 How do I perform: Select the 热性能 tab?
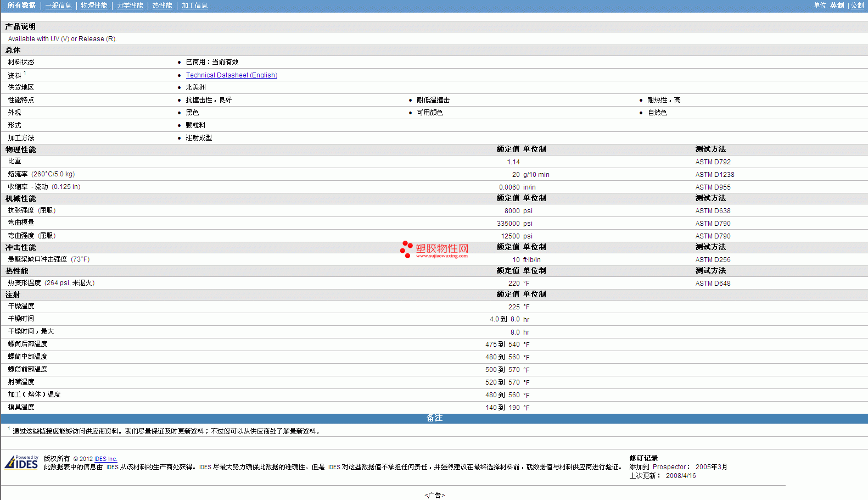pos(162,5)
